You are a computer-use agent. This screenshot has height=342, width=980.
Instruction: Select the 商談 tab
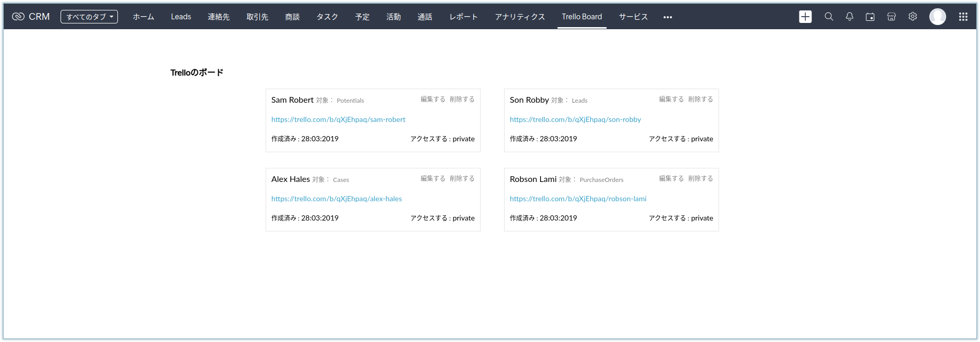point(292,17)
